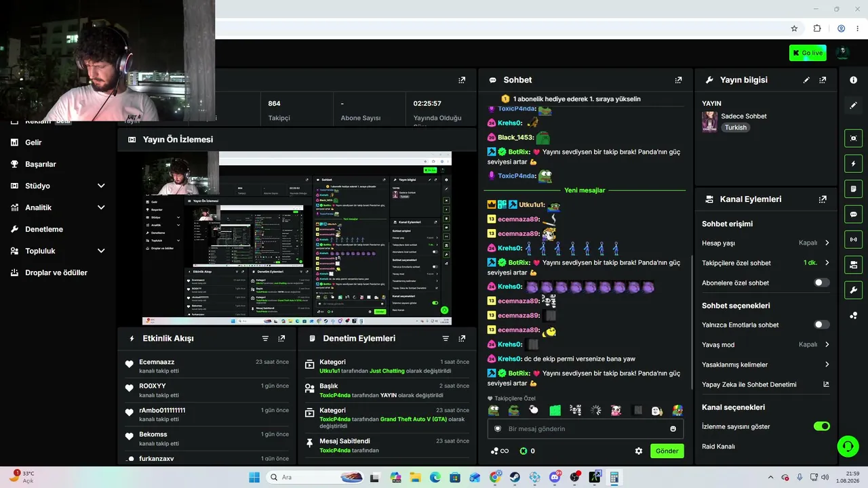Focus the Bir mesaj gönderin input
This screenshot has height=488, width=868.
(585, 429)
